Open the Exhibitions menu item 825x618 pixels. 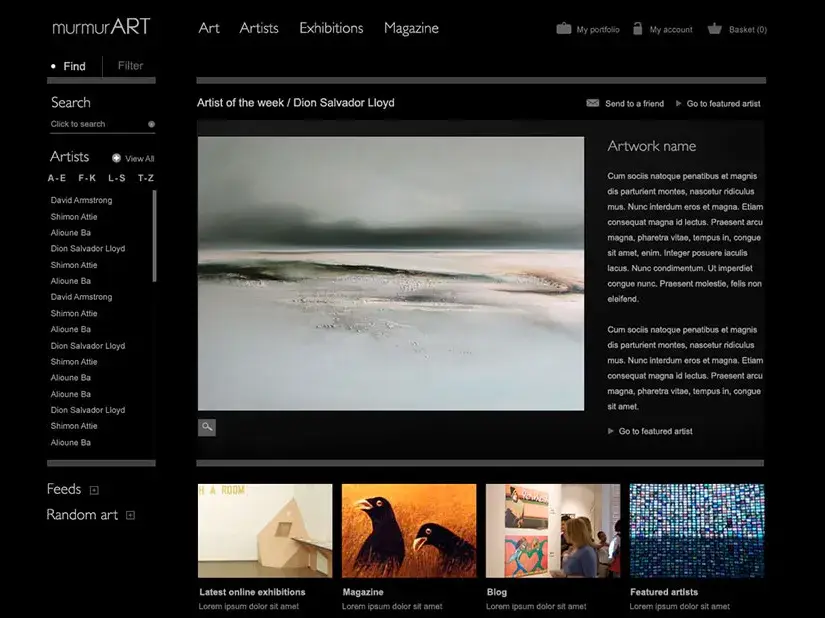pyautogui.click(x=331, y=28)
